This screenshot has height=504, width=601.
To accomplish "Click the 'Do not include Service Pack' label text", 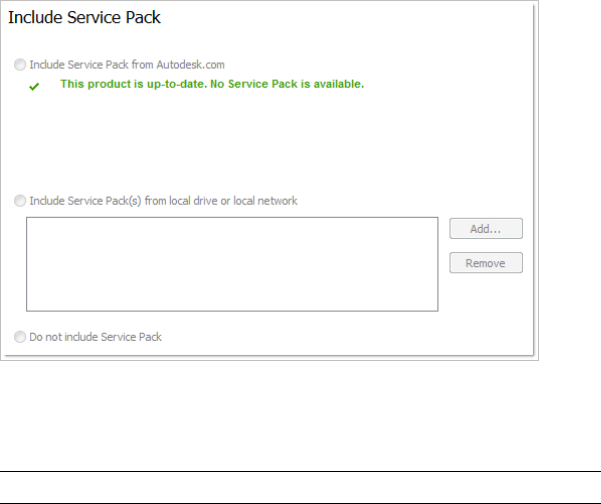I will [95, 337].
